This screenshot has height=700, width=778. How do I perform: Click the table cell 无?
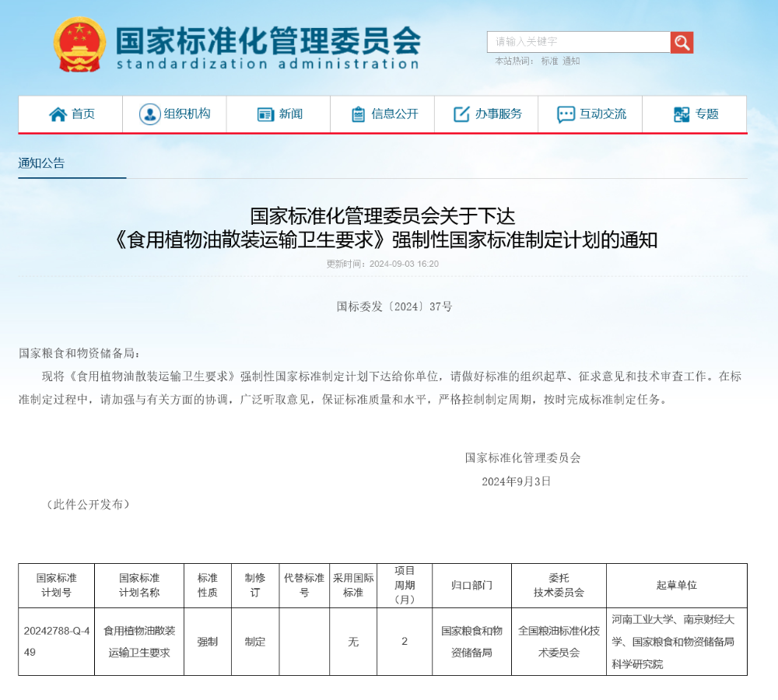[x=353, y=642]
